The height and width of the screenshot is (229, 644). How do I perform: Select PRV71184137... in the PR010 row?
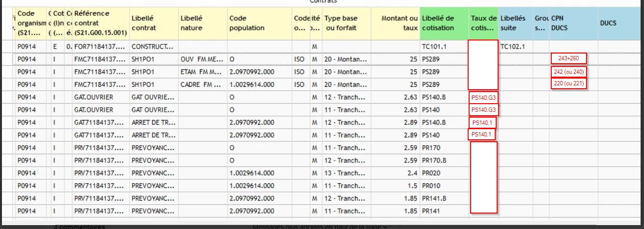(101, 186)
